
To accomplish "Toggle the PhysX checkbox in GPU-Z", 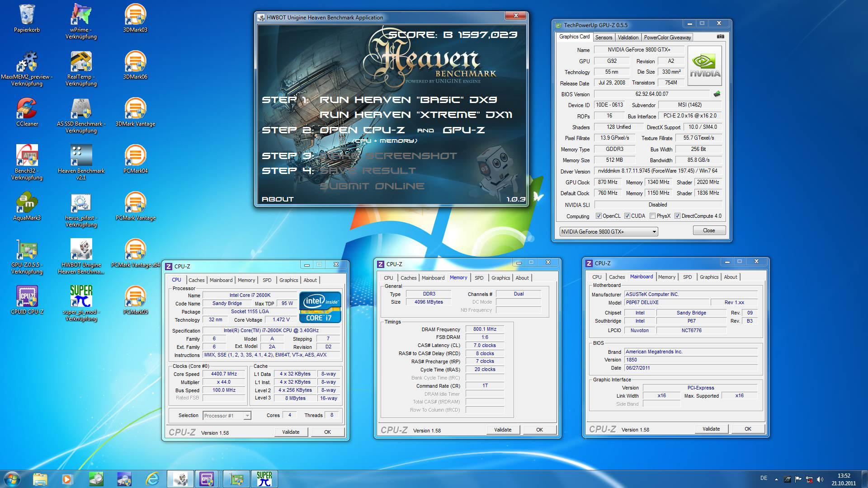I will pyautogui.click(x=652, y=216).
